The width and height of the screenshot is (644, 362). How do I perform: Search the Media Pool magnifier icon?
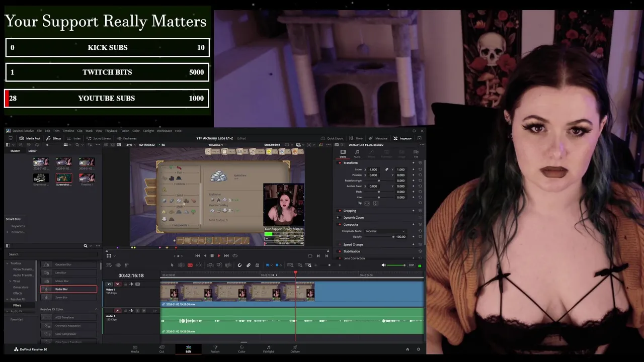coord(77,145)
